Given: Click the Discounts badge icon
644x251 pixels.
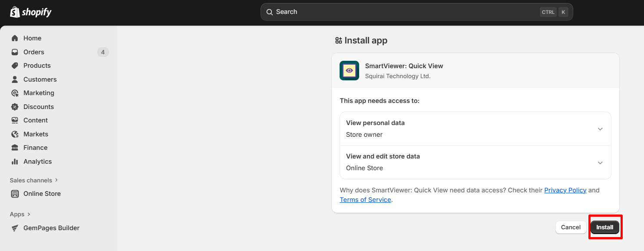Looking at the screenshot, I should pyautogui.click(x=15, y=107).
